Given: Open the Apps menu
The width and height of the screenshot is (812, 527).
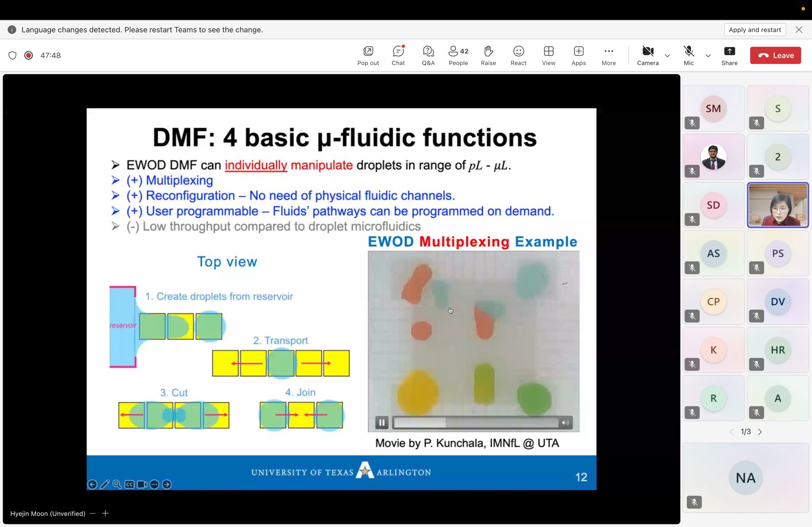Looking at the screenshot, I should coord(579,55).
